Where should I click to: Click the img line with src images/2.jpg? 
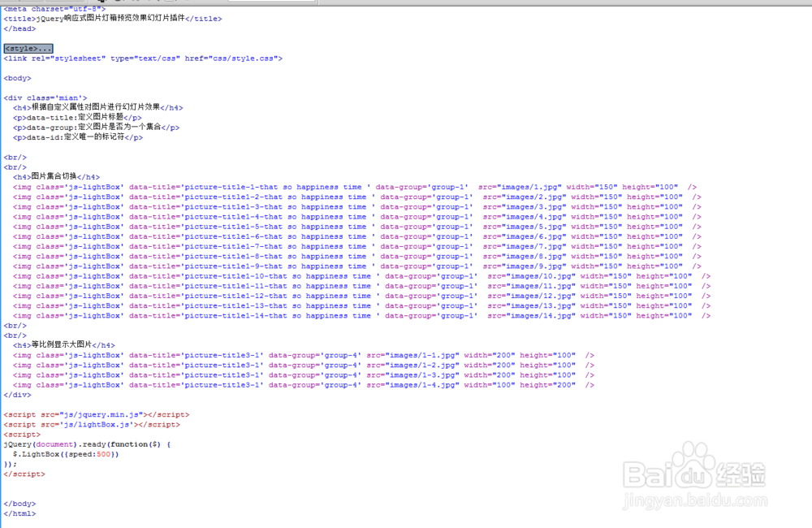point(357,197)
